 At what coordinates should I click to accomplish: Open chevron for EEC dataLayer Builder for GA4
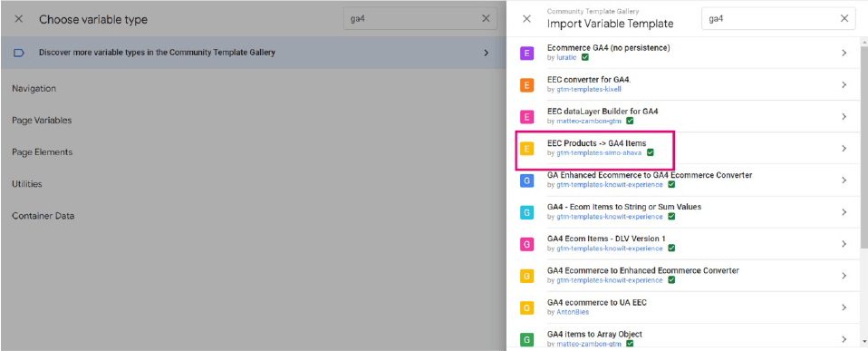tap(844, 116)
